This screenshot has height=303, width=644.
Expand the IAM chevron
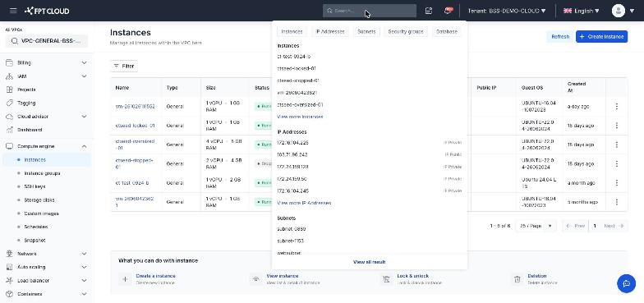(x=84, y=76)
